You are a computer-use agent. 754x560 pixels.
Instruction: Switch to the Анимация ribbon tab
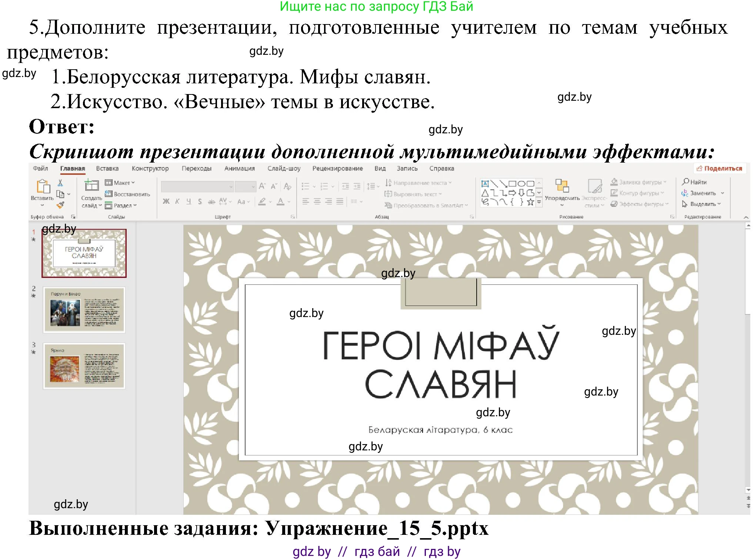(240, 169)
